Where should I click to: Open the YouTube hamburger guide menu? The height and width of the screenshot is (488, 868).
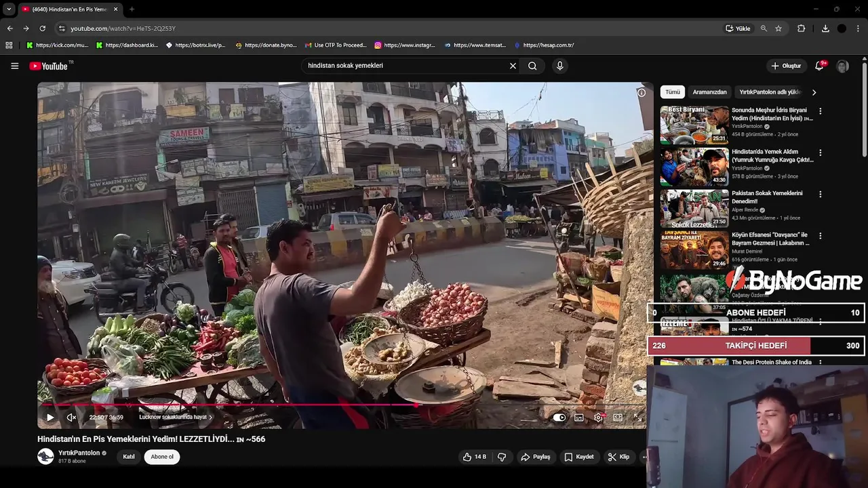(x=14, y=66)
